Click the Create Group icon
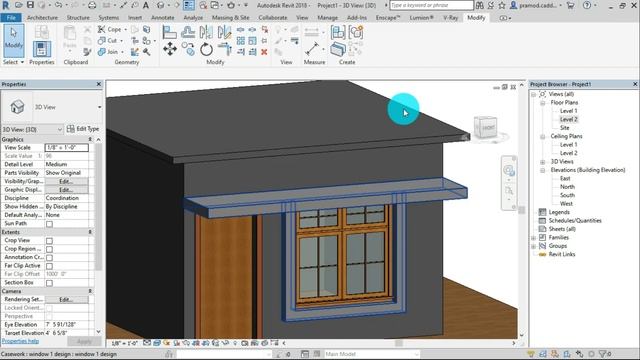640x360 pixels. [x=356, y=32]
